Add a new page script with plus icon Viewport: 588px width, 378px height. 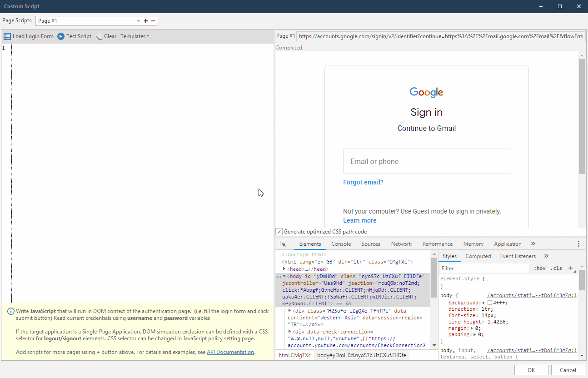145,20
